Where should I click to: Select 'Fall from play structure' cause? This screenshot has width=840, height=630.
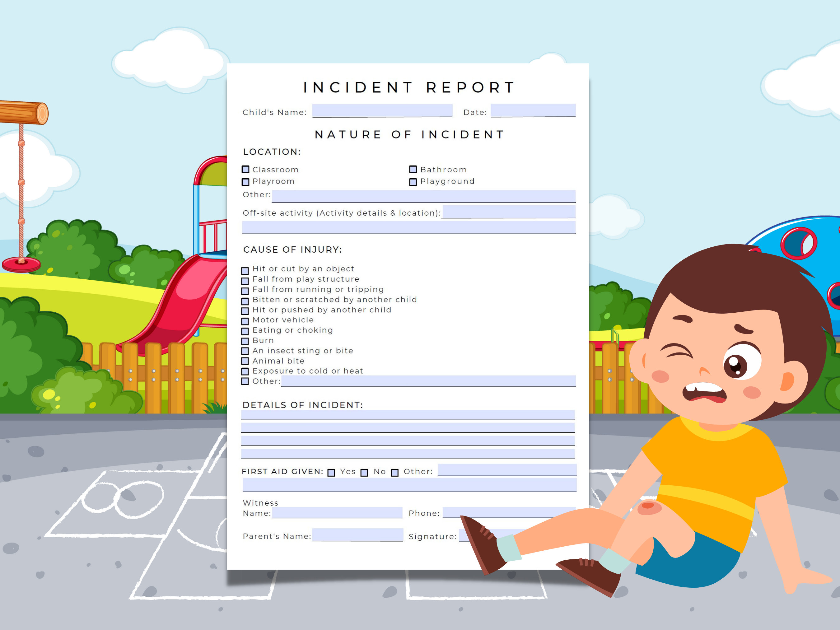click(245, 281)
